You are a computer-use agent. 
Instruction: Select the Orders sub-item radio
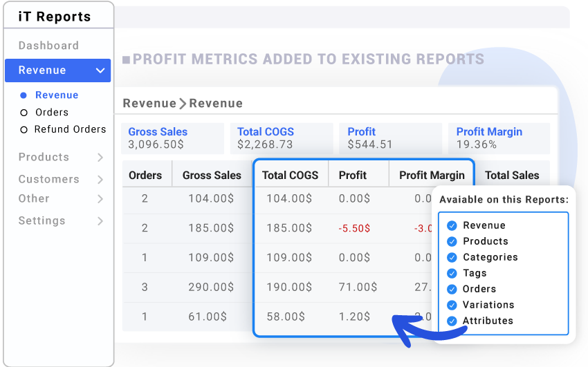[24, 113]
